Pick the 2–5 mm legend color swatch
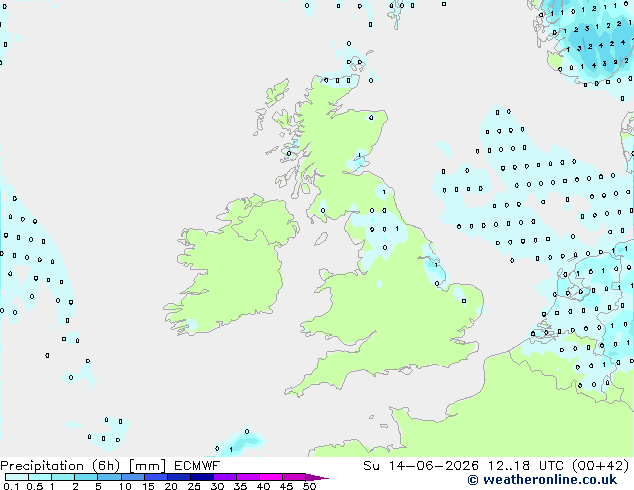 86,477
